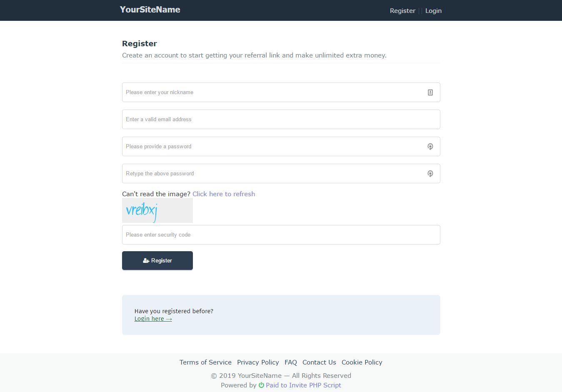Refresh captcha via 'Click here to refresh'

point(224,194)
